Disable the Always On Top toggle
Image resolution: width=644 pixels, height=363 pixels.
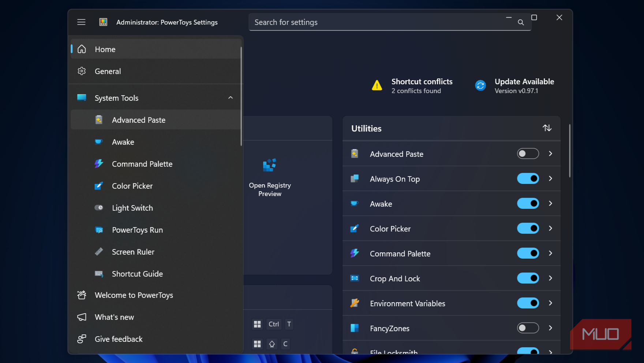click(528, 178)
